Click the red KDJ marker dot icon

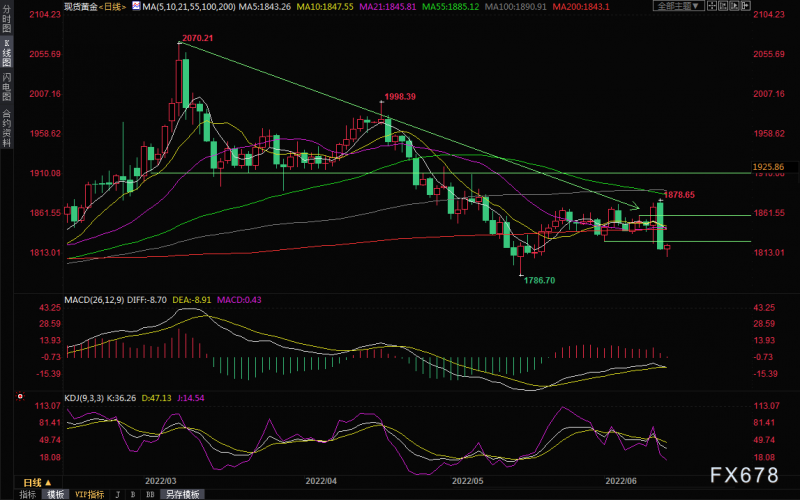click(x=20, y=396)
